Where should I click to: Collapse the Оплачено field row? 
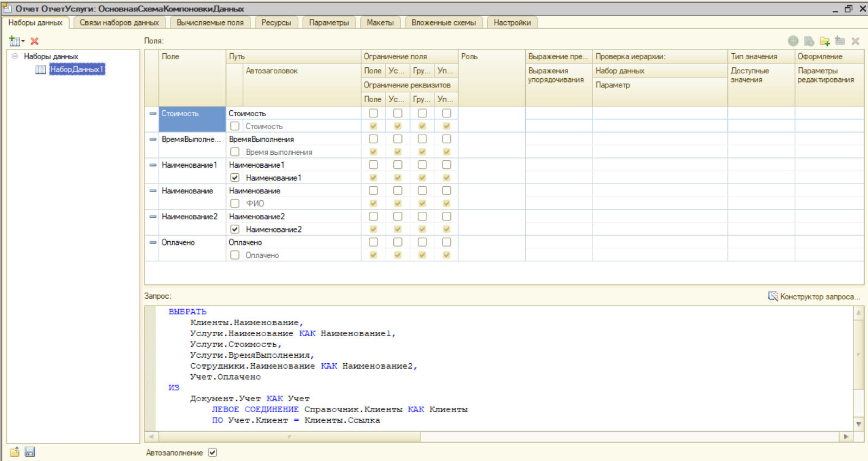coord(153,242)
